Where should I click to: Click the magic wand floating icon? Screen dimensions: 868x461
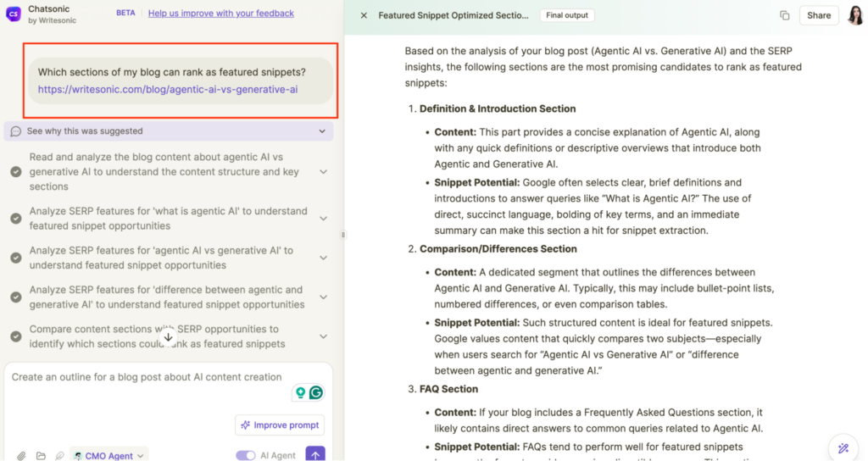click(x=843, y=447)
